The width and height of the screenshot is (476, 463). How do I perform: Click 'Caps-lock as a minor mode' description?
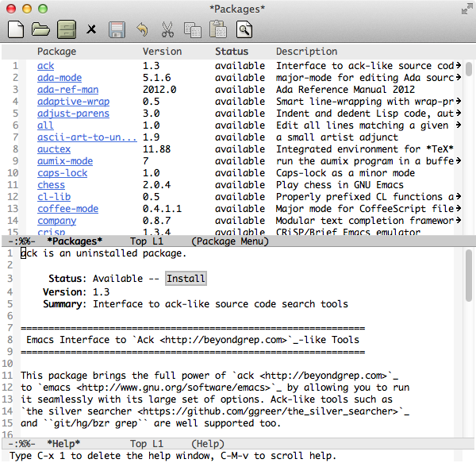(x=345, y=173)
